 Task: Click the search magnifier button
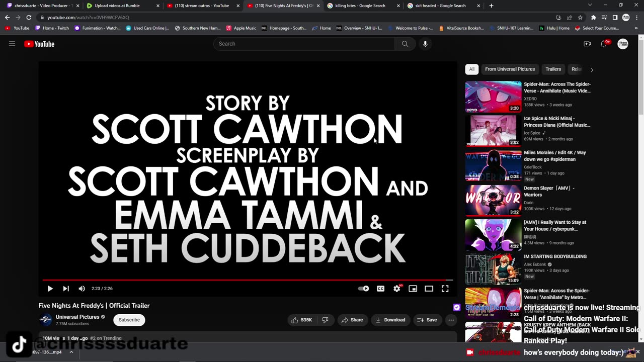pyautogui.click(x=405, y=44)
